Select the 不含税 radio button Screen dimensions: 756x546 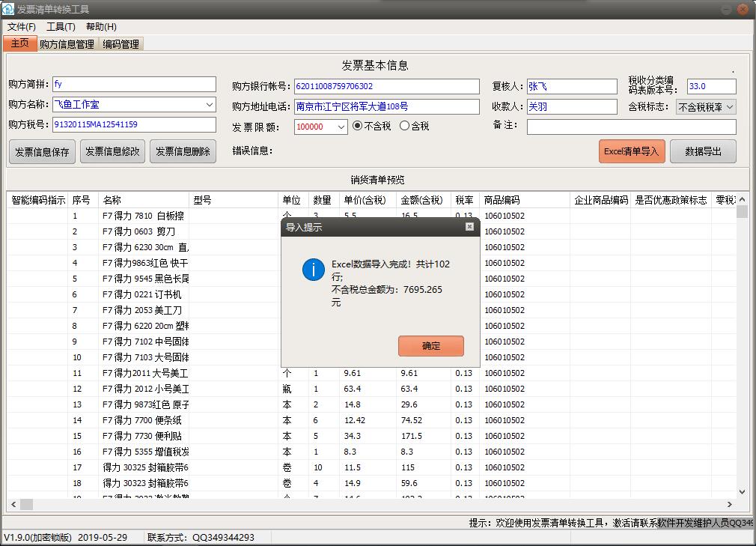pos(357,126)
